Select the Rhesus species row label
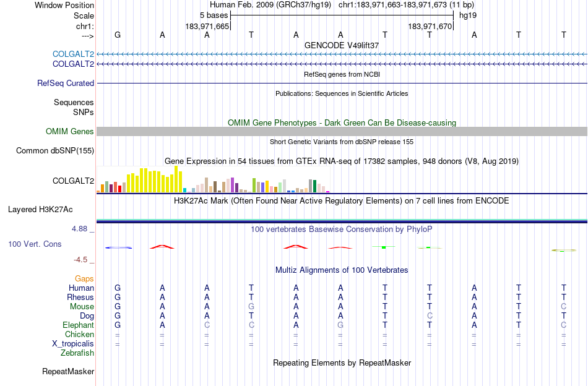Image resolution: width=588 pixels, height=386 pixels. click(80, 297)
